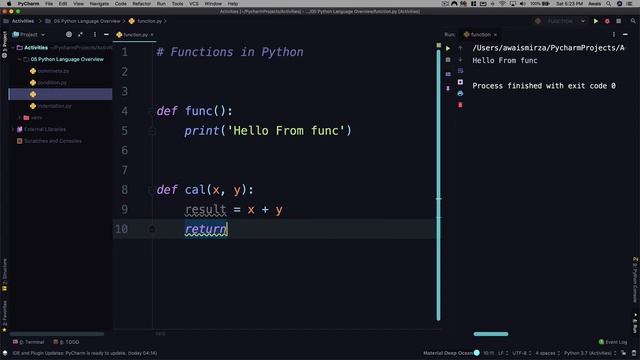This screenshot has height=360, width=640.
Task: Run the function configuration with green play button
Action: (x=596, y=21)
